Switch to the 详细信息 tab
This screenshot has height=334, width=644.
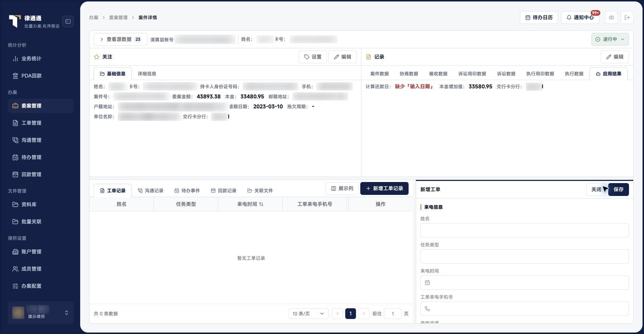coord(147,74)
